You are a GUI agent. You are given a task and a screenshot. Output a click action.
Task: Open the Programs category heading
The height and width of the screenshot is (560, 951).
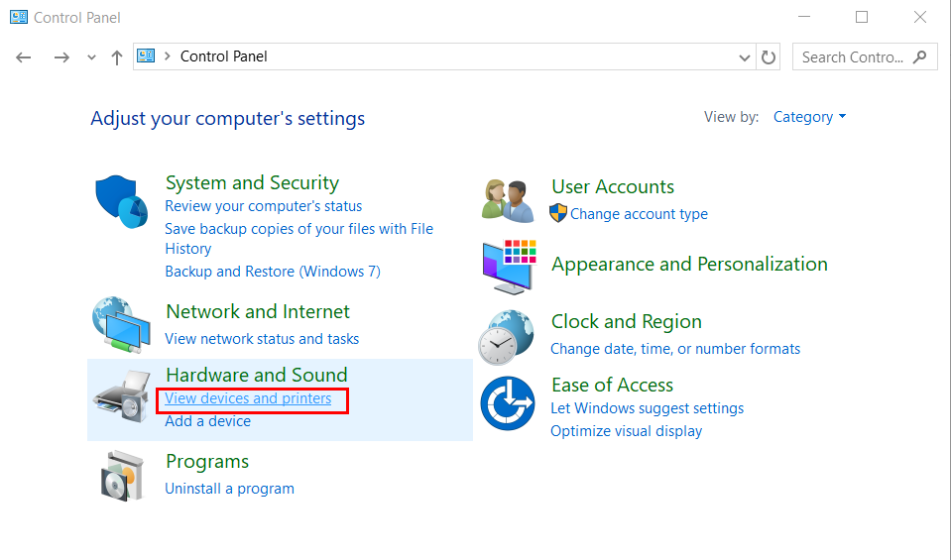207,461
